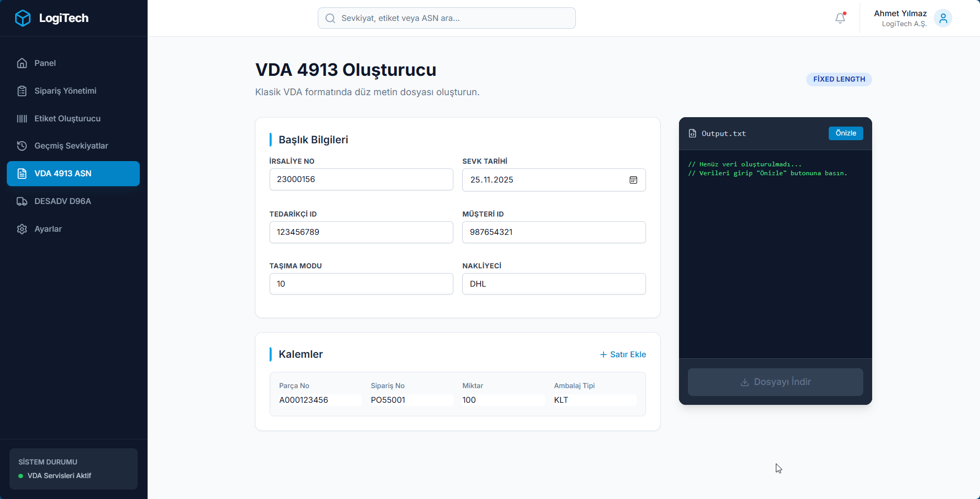Click the VDA 4913 Oluşturucu page title
This screenshot has height=499, width=980.
(x=346, y=70)
